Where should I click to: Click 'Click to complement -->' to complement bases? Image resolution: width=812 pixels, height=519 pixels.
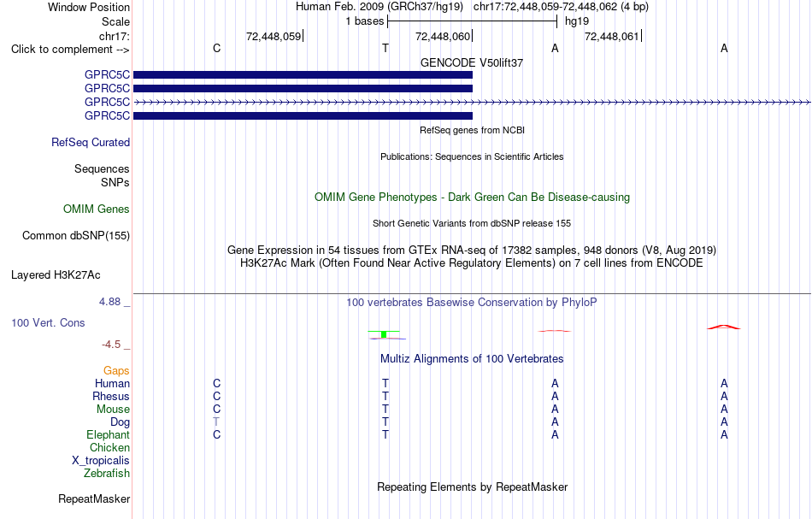tap(70, 50)
